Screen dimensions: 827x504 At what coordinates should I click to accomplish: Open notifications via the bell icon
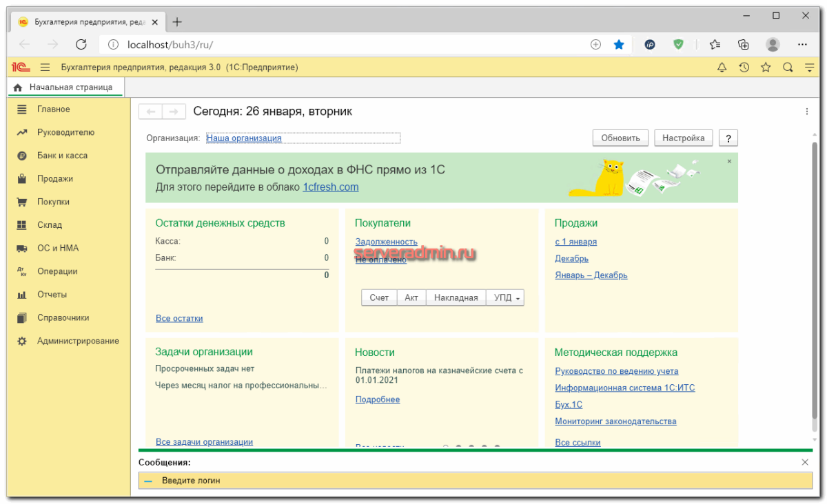tap(722, 67)
